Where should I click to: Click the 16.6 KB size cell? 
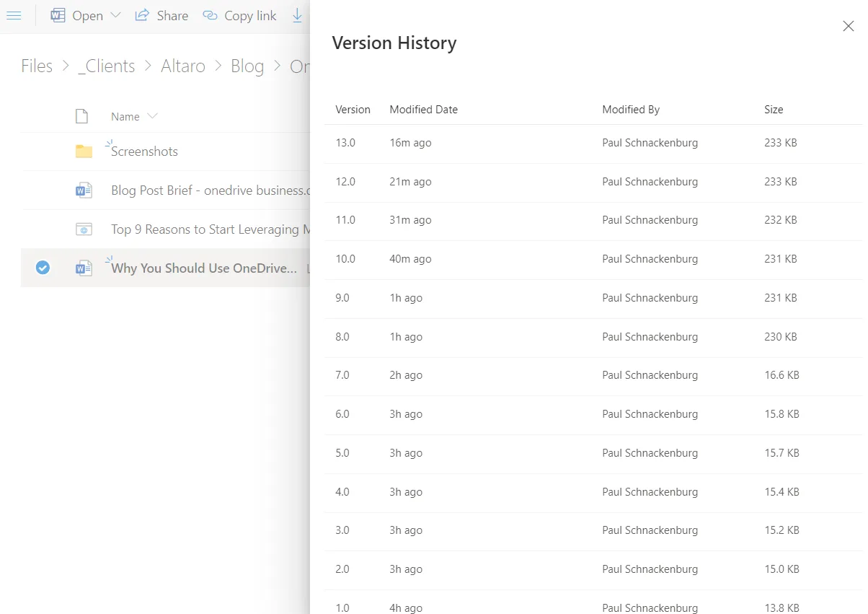[781, 375]
